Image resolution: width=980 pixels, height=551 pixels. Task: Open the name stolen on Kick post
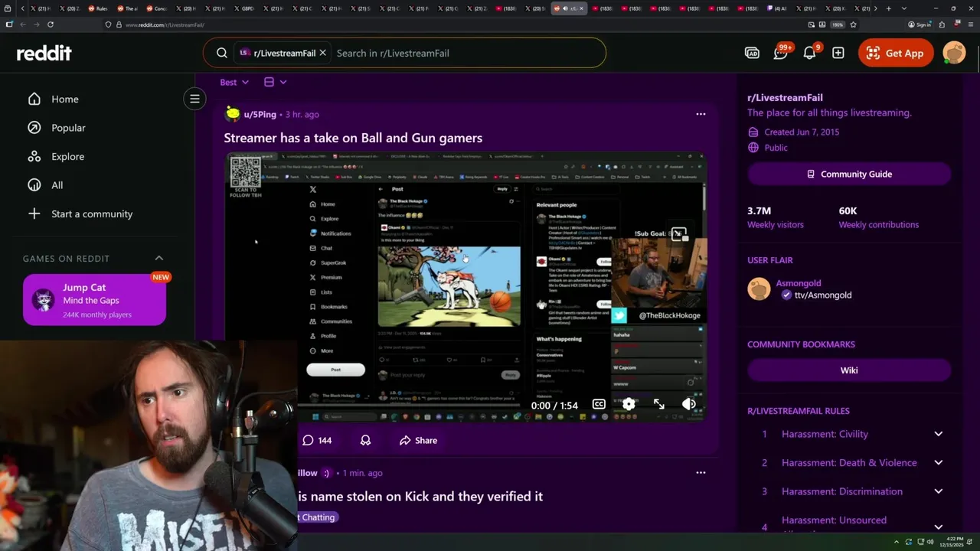[x=420, y=496]
